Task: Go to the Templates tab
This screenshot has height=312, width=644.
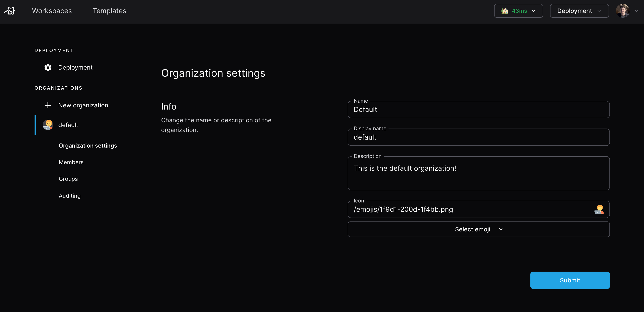Action: (109, 11)
